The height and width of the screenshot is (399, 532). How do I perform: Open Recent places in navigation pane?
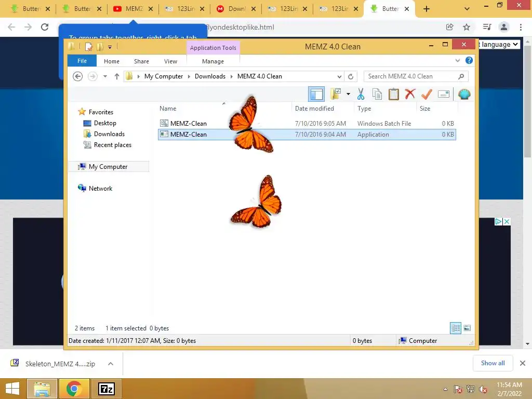[x=113, y=145]
